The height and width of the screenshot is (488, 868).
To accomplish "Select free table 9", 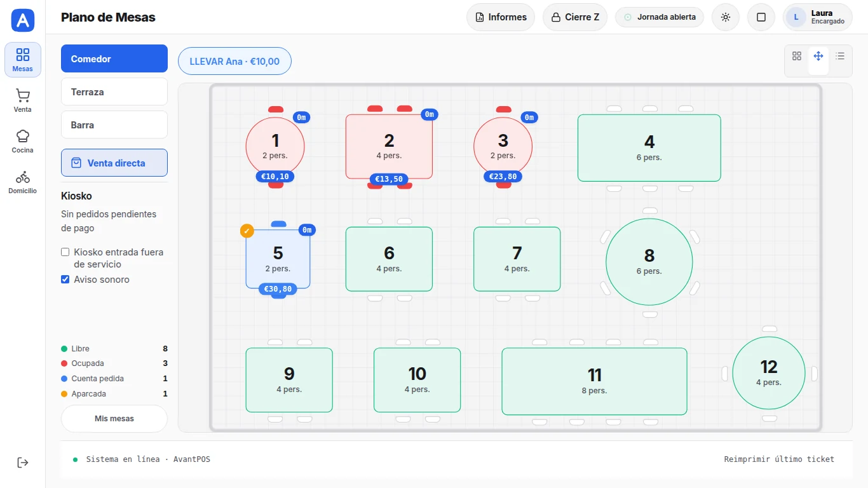I will pyautogui.click(x=289, y=380).
